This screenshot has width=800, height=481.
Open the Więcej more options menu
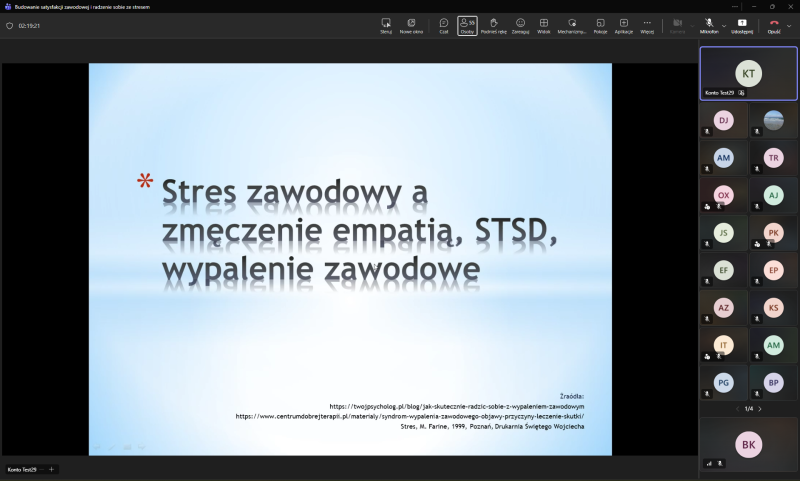tap(647, 25)
